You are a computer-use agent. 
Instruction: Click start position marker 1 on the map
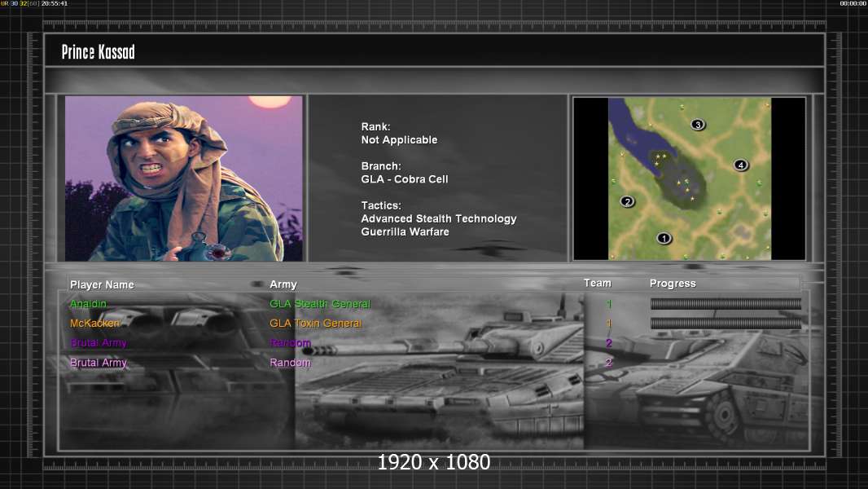pos(664,238)
